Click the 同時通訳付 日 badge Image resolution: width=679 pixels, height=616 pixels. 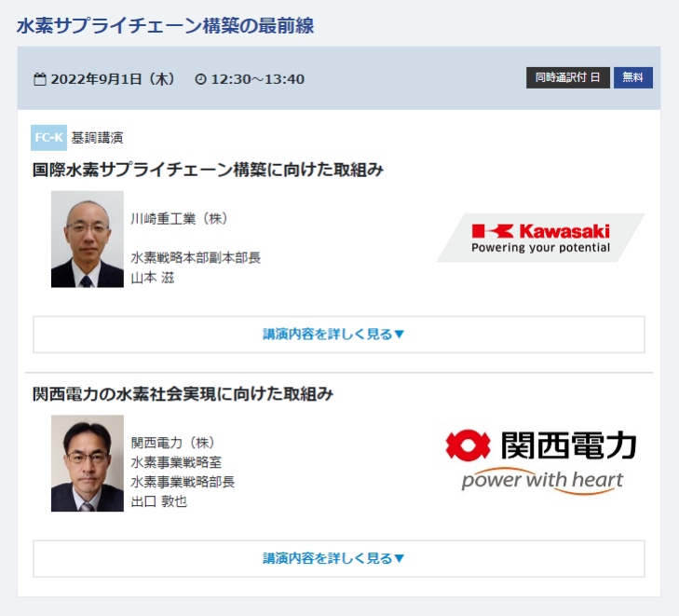pos(568,77)
